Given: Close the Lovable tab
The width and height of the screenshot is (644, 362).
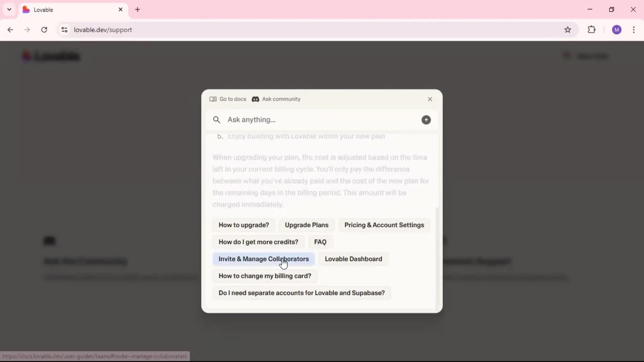Looking at the screenshot, I should tap(120, 10).
